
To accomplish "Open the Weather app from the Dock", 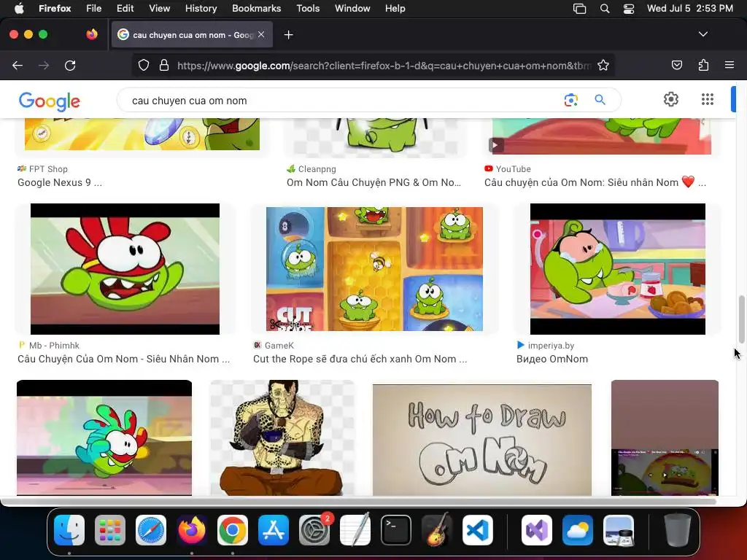I will pos(578,530).
